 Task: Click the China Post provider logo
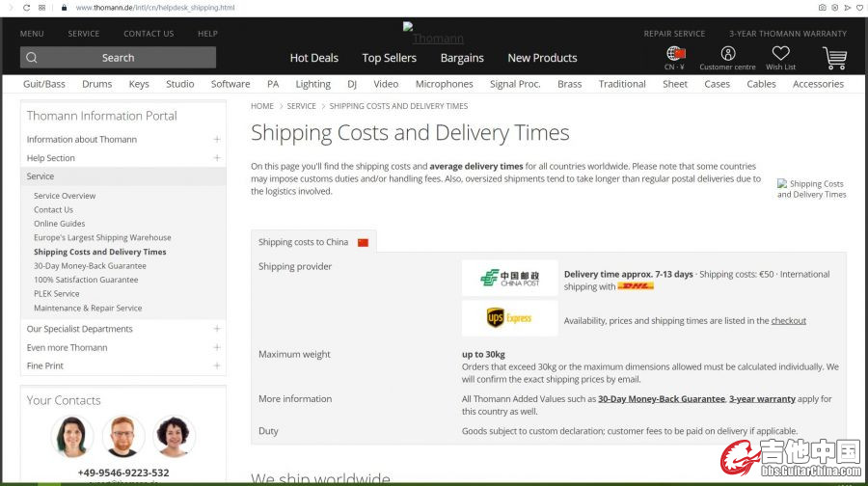(510, 278)
